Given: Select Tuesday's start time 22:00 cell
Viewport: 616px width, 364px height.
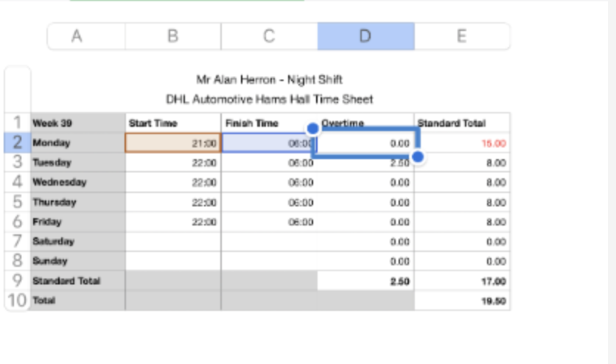Looking at the screenshot, I should [x=173, y=163].
